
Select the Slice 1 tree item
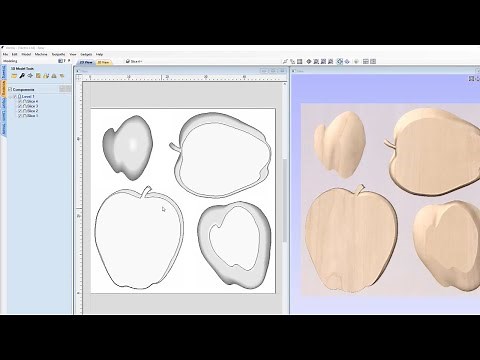(x=32, y=116)
